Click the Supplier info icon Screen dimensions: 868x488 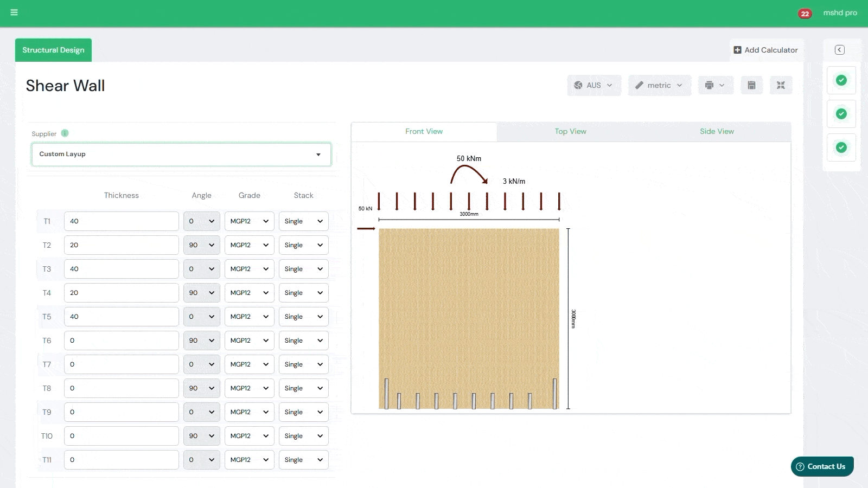[65, 133]
